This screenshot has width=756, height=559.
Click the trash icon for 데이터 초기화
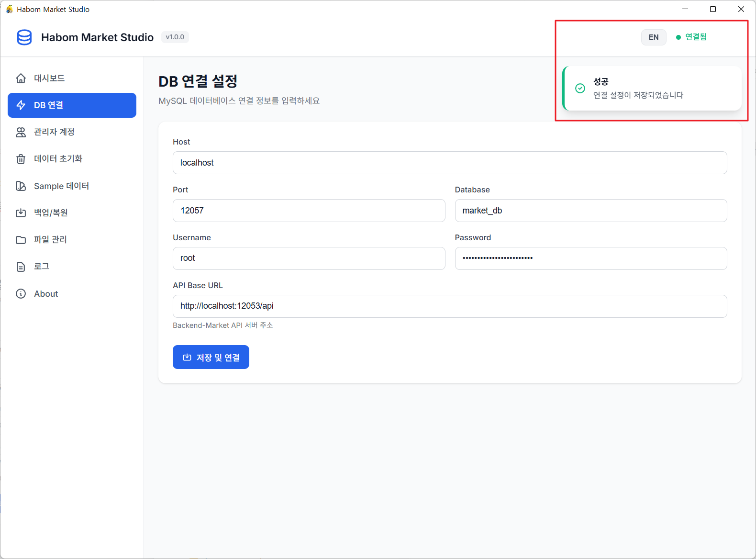[x=21, y=159]
